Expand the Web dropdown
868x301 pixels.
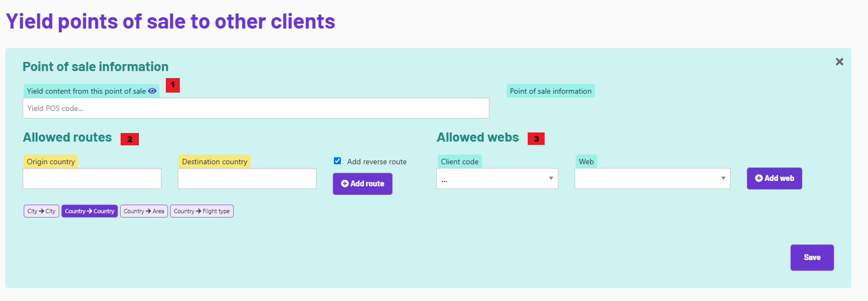coord(652,179)
